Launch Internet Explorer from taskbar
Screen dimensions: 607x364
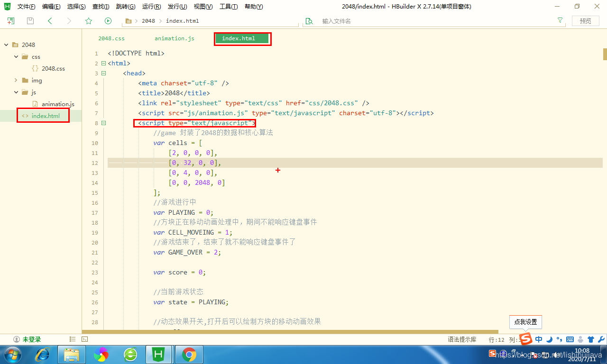(x=43, y=355)
